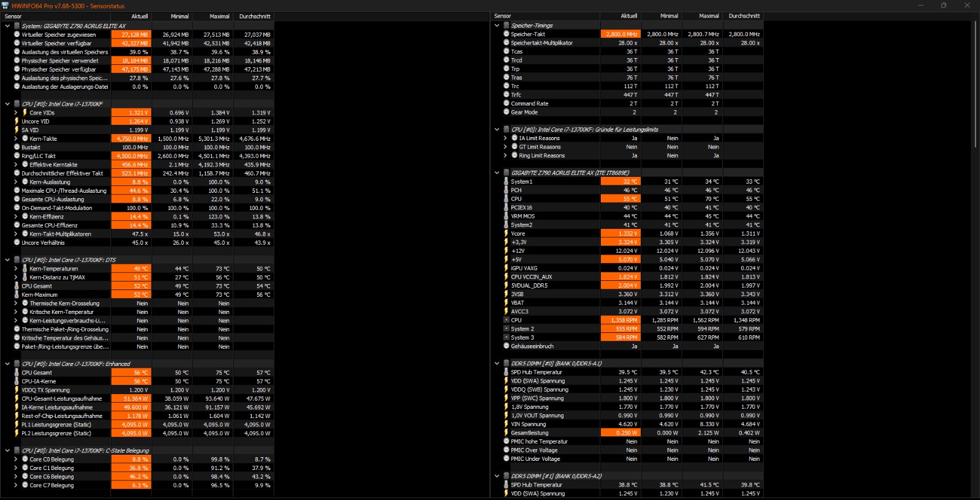Screen dimensions: 980x500
Task: Click the power icon beside PL1 Leistungsgrenze (Static)
Action: 17,425
